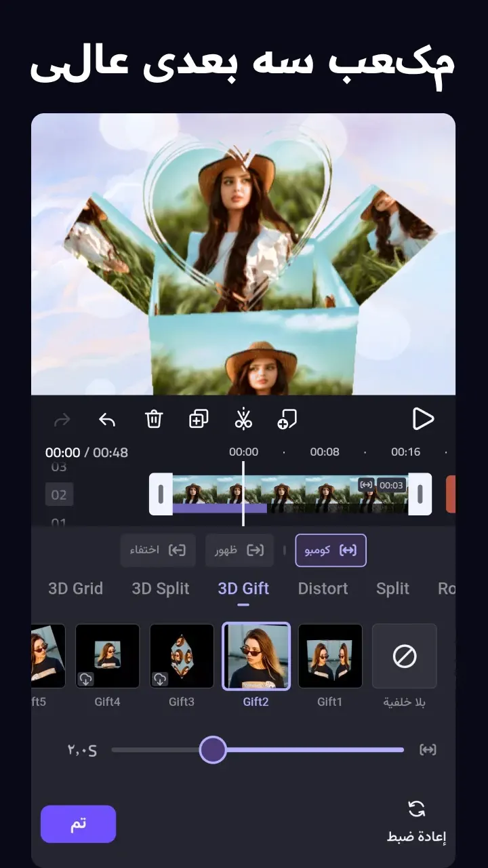
Task: Tap the redo arrow icon
Action: click(x=62, y=420)
